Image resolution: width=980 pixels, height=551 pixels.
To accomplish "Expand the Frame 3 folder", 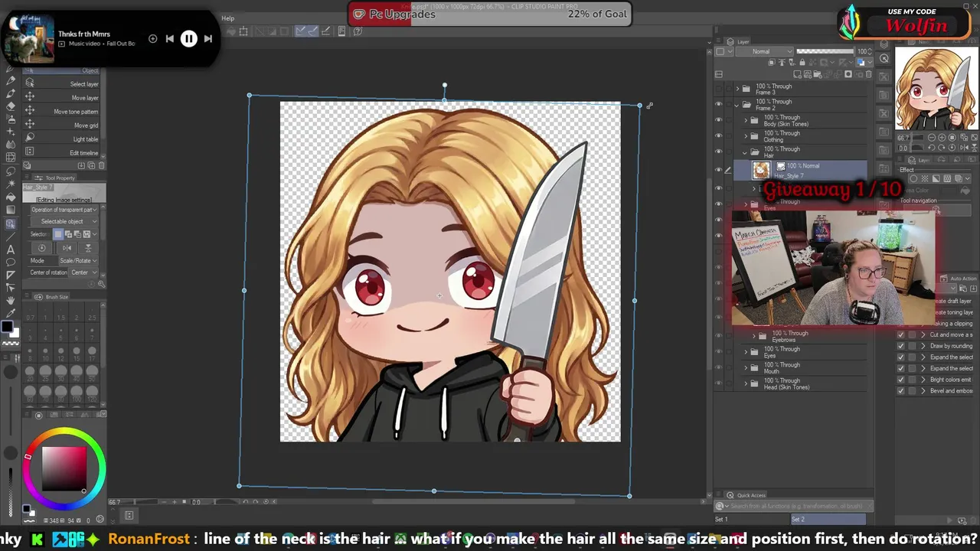I will coord(738,89).
